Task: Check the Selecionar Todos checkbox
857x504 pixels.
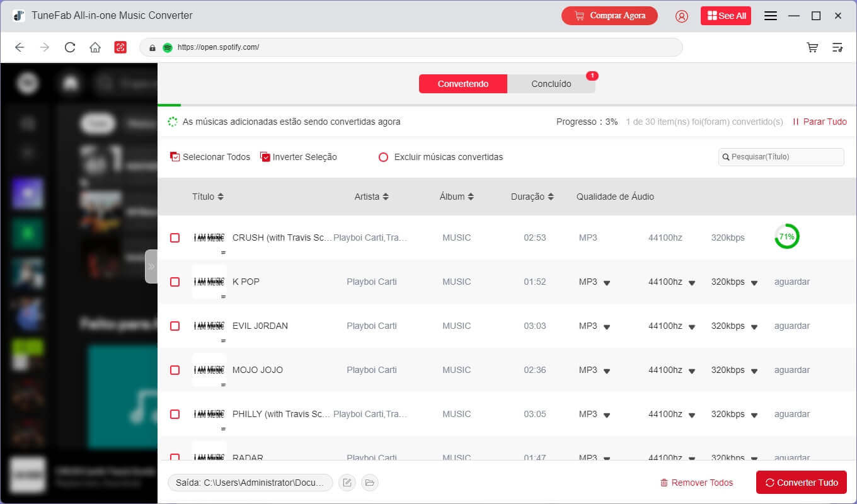Action: (x=175, y=157)
